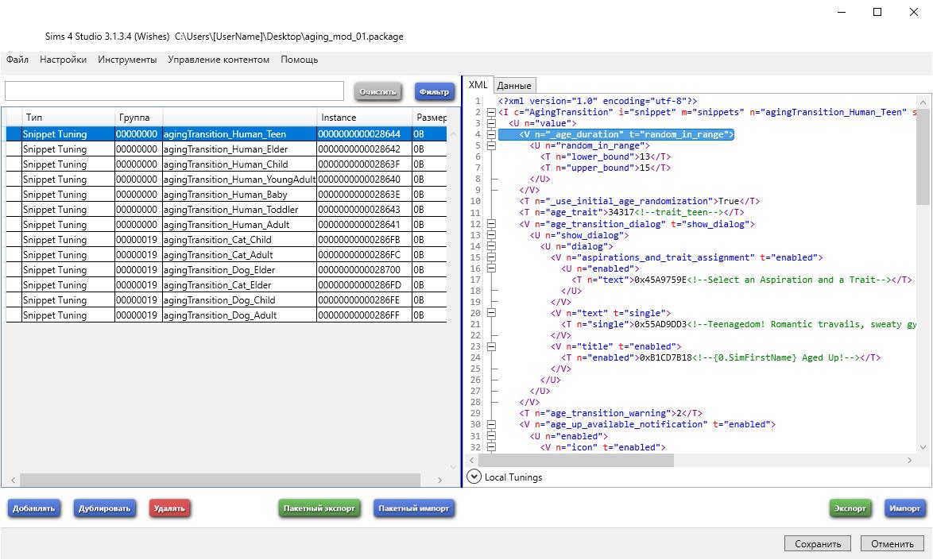Expand the Local Tunings section
Image resolution: width=933 pixels, height=560 pixels.
[474, 477]
